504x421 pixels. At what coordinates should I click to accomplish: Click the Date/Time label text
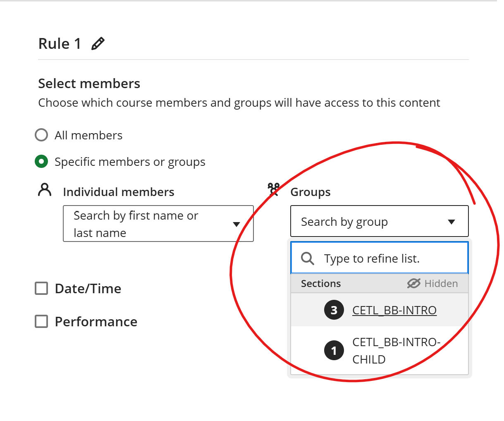(88, 288)
